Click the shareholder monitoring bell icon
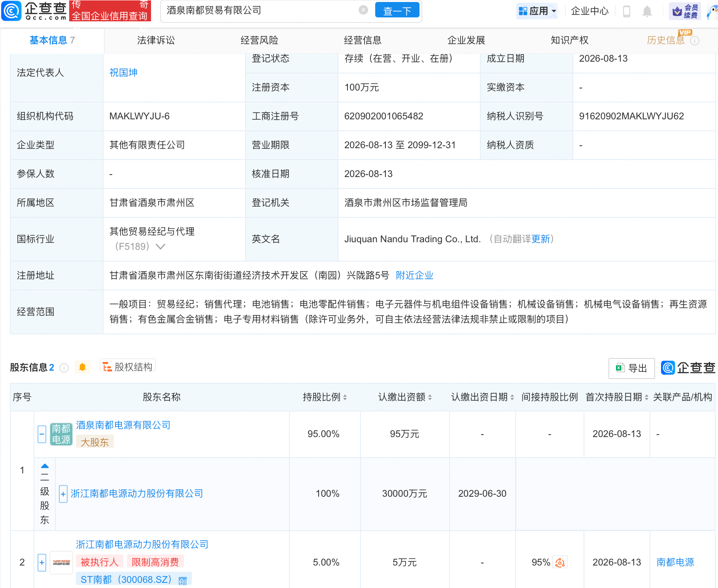Image resolution: width=718 pixels, height=588 pixels. pyautogui.click(x=82, y=367)
